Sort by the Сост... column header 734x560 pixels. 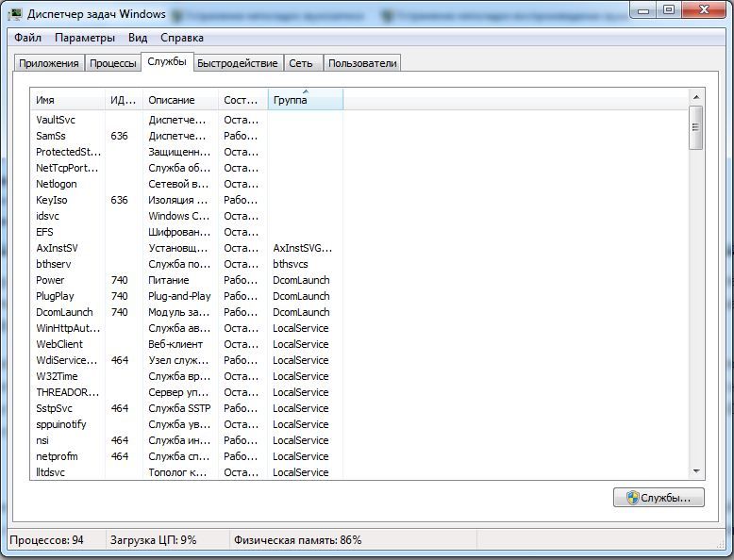(243, 100)
